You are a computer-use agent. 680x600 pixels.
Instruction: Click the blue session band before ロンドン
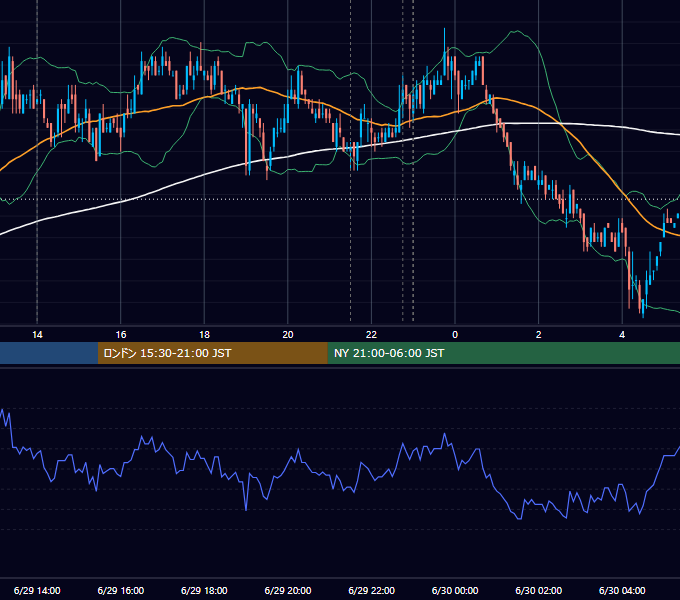point(49,353)
